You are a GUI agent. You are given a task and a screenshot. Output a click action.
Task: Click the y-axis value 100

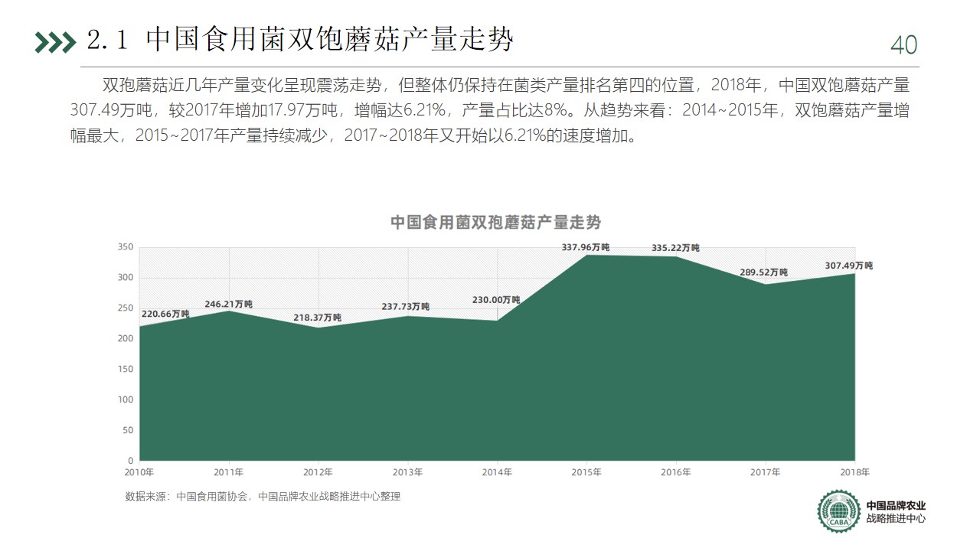[126, 399]
